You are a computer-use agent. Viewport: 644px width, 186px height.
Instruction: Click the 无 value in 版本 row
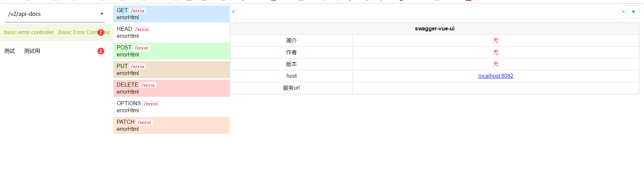pos(496,64)
